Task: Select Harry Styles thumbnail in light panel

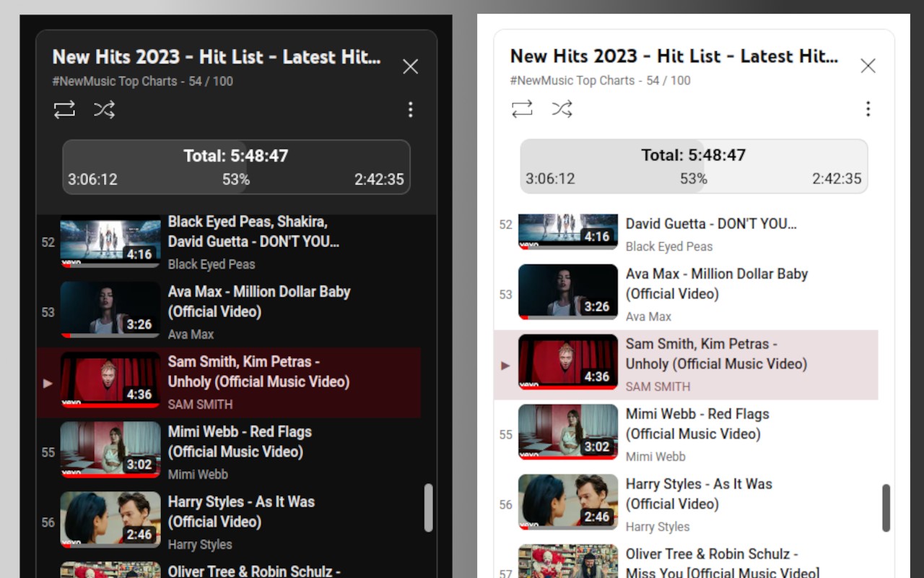Action: pos(568,502)
